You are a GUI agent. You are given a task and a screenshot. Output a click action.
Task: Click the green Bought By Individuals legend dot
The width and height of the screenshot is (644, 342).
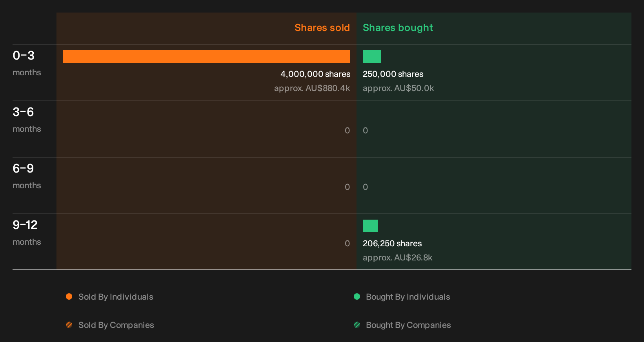(357, 297)
